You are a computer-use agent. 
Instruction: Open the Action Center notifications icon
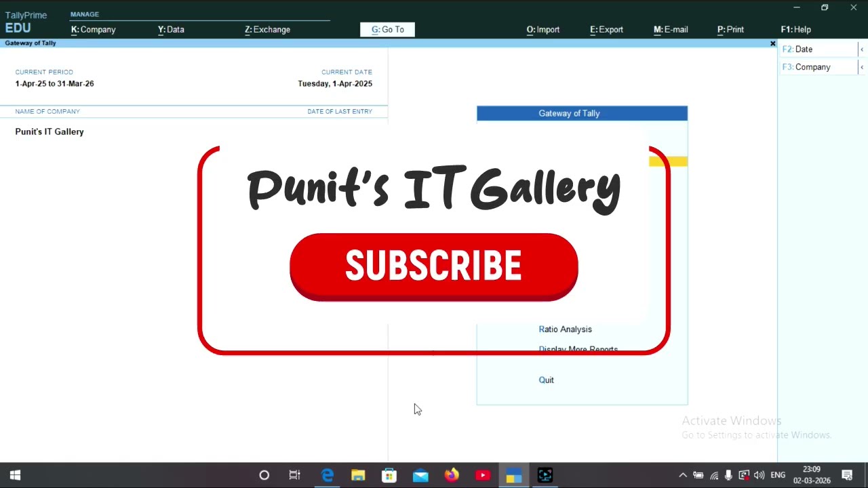tap(847, 475)
